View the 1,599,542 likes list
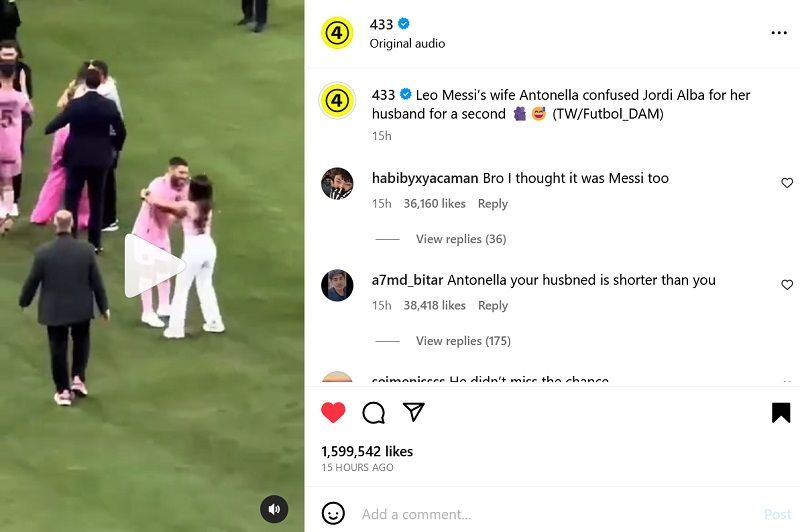800x532 pixels. point(367,451)
